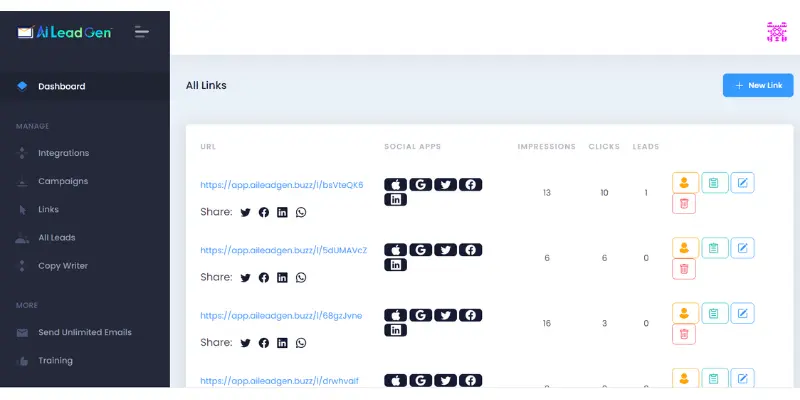Click the SOCIAL APPS column header

(x=412, y=146)
